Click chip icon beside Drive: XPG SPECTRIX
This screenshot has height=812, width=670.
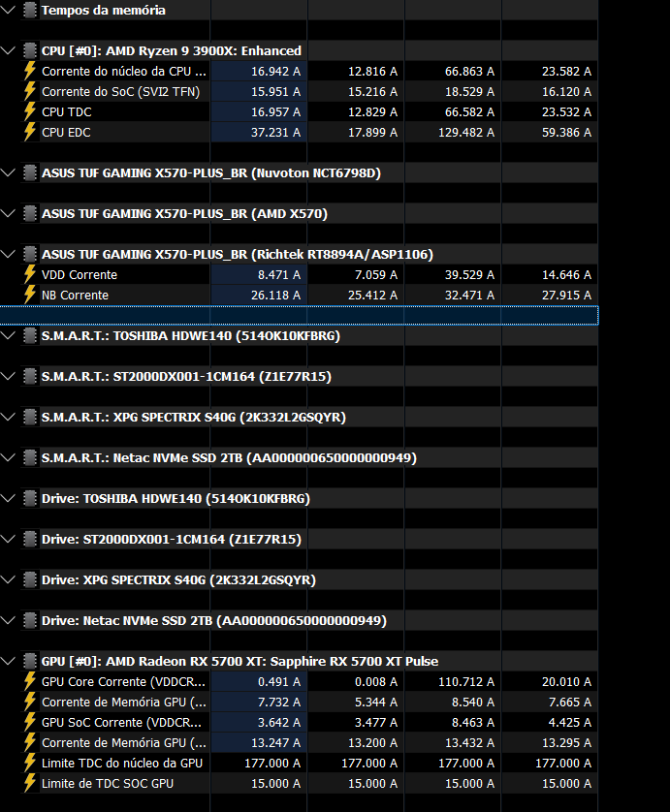coord(30,580)
